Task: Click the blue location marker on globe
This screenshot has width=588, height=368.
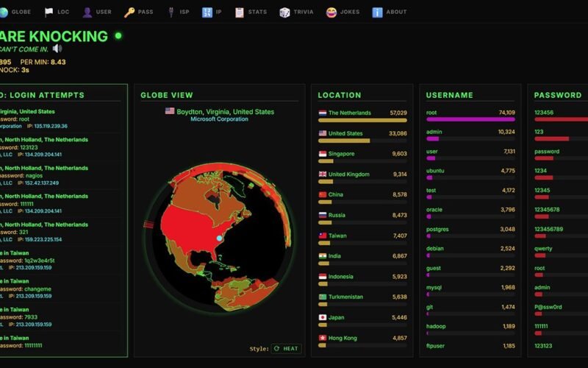Action: (x=219, y=238)
